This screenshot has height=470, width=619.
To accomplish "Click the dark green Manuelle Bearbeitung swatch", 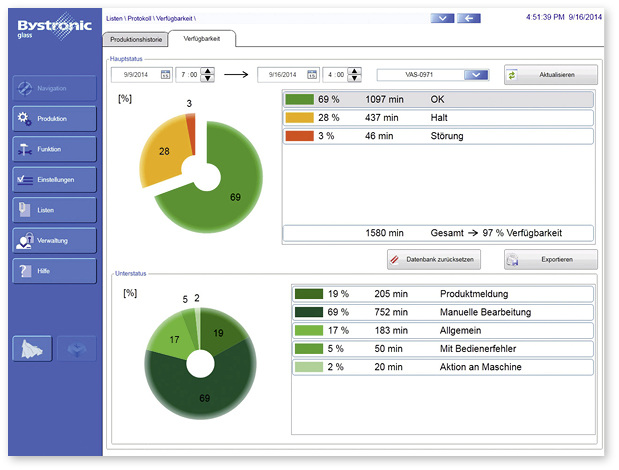I will coord(309,312).
